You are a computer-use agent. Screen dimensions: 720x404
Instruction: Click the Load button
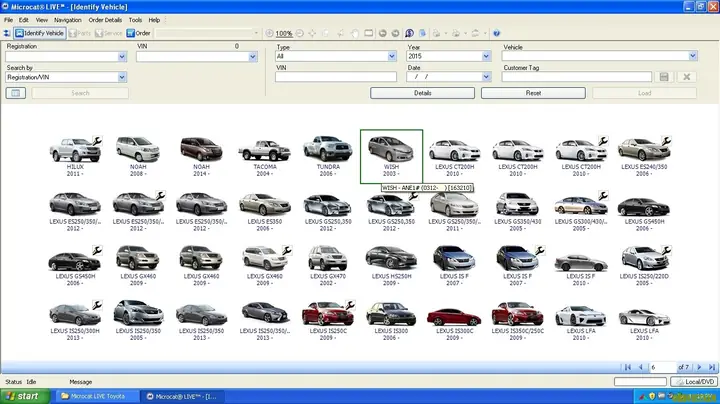pos(644,93)
